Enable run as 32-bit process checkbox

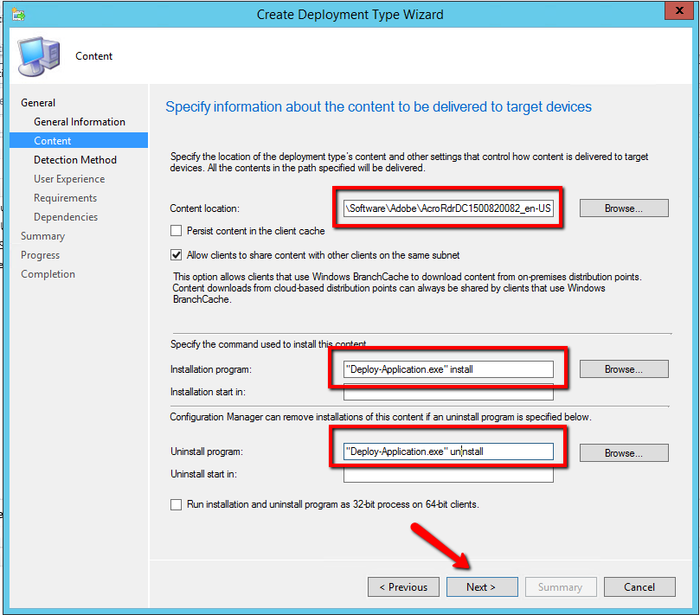177,504
